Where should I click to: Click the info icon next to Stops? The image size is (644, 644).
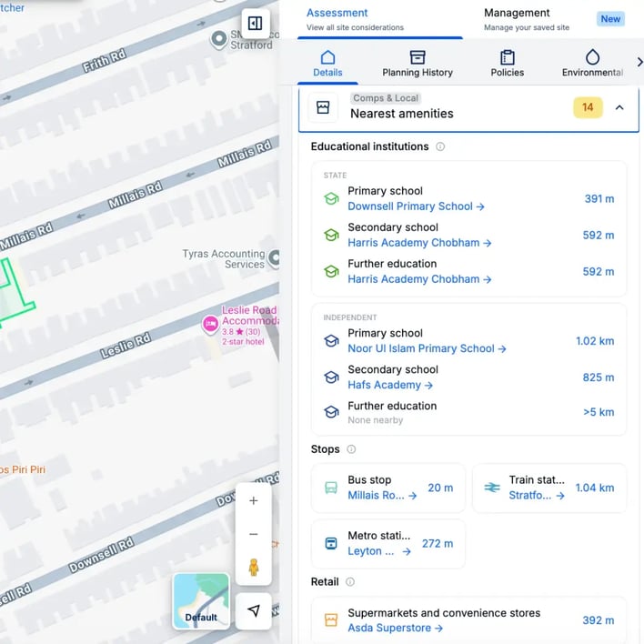(351, 449)
